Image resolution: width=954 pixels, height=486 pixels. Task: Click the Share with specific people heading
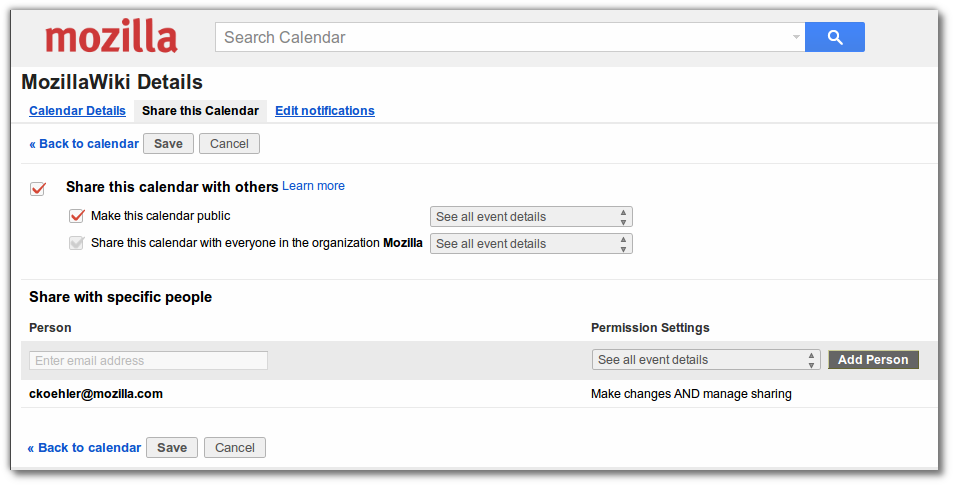pyautogui.click(x=120, y=297)
